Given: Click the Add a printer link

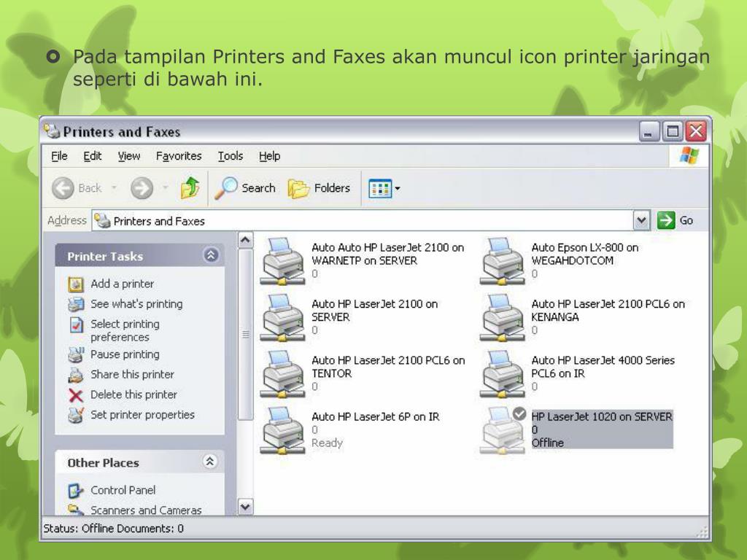Looking at the screenshot, I should pyautogui.click(x=122, y=284).
